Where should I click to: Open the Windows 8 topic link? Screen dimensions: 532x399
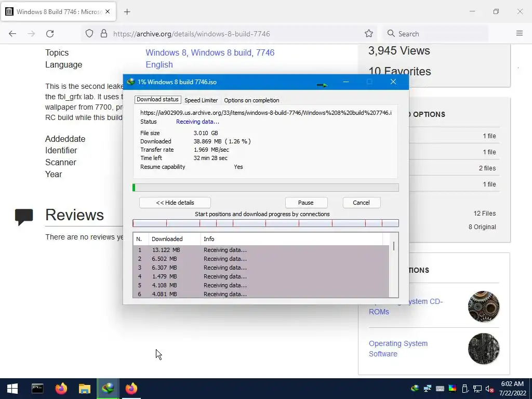[x=166, y=52]
